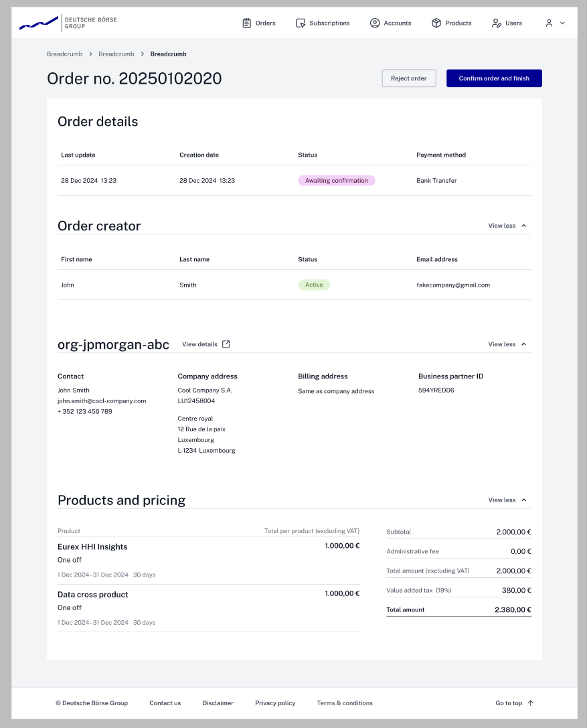The height and width of the screenshot is (728, 587).
Task: Open the Contact us footer link
Action: coord(165,703)
